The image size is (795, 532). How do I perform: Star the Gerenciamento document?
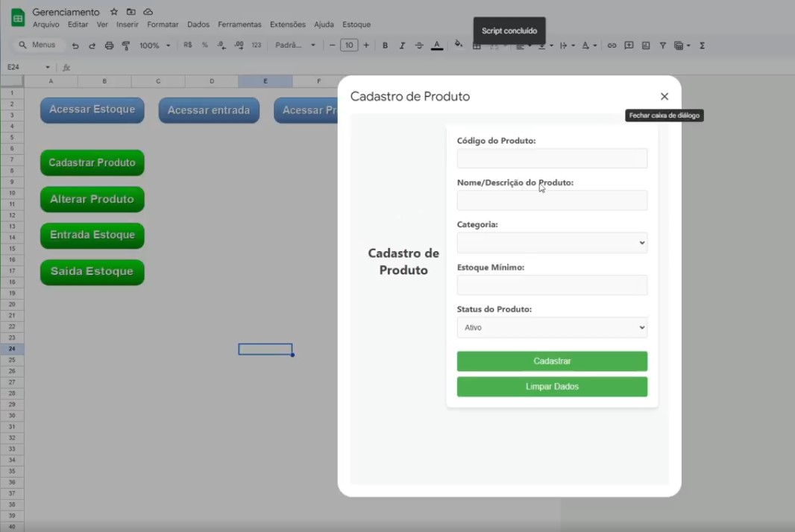tap(114, 12)
